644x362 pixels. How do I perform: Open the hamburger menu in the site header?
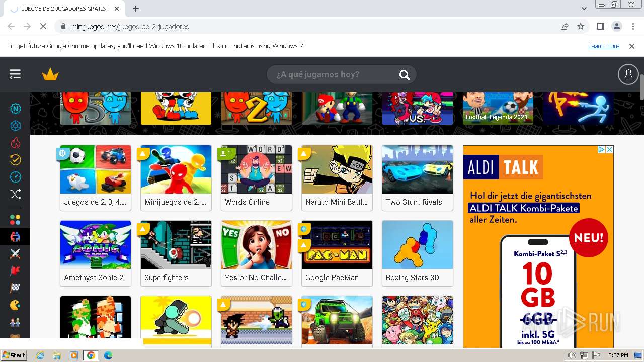15,74
